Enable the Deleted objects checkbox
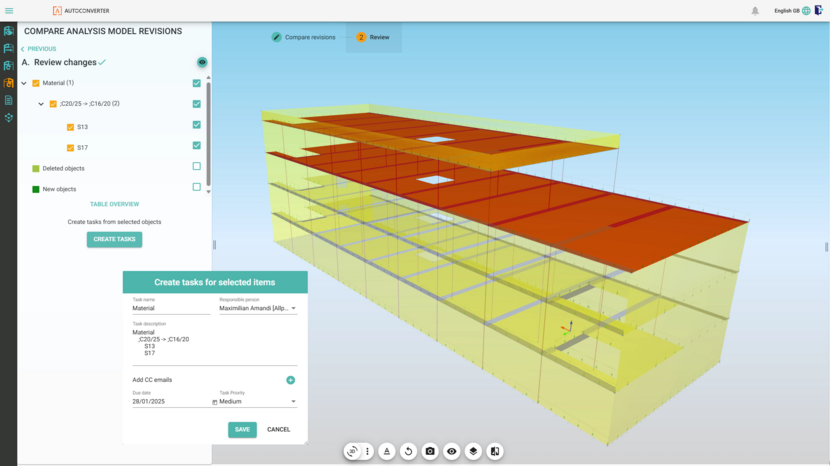830x466 pixels. click(x=197, y=167)
